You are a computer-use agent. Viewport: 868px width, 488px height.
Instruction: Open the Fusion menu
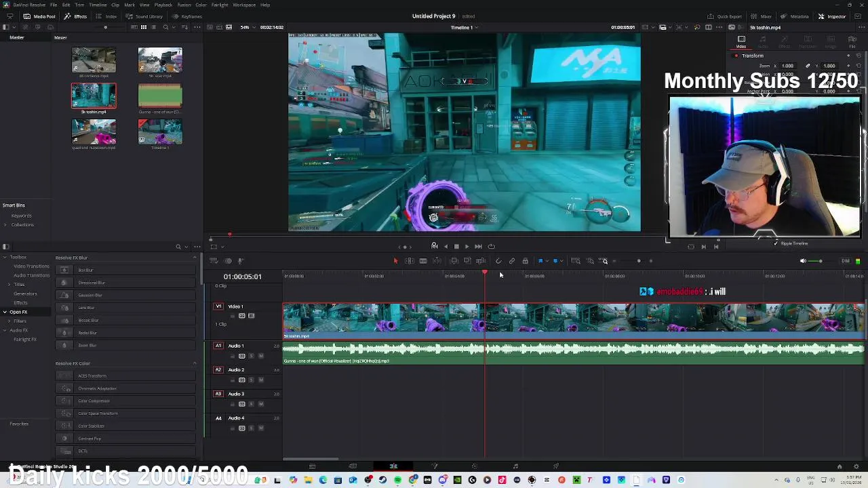pyautogui.click(x=184, y=5)
